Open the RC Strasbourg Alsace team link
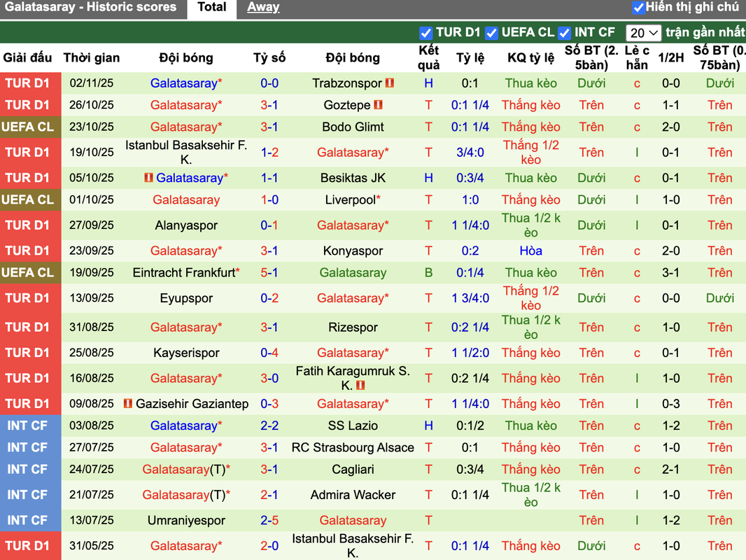The width and height of the screenshot is (746, 560). click(353, 448)
